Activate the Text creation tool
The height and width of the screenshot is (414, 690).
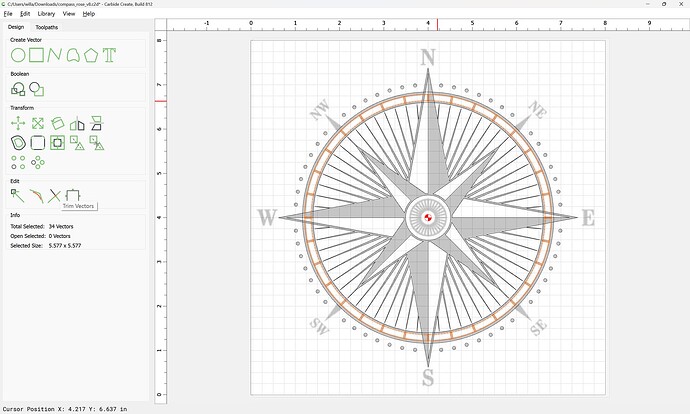[109, 55]
